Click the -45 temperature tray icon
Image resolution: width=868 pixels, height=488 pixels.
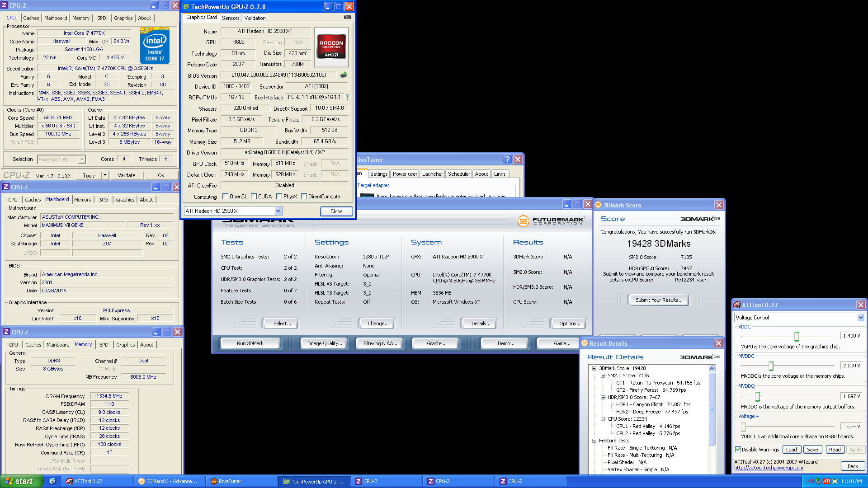click(x=811, y=481)
